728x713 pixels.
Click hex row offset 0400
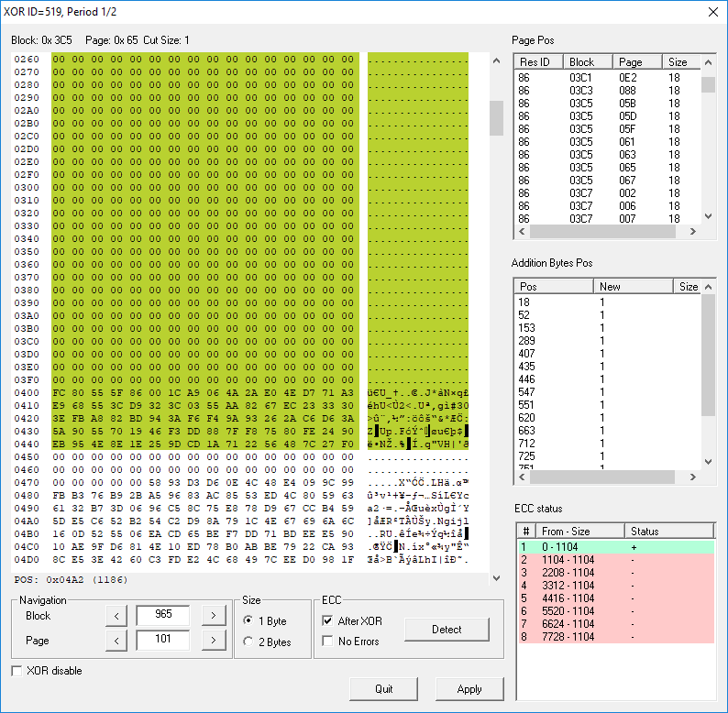(x=27, y=393)
